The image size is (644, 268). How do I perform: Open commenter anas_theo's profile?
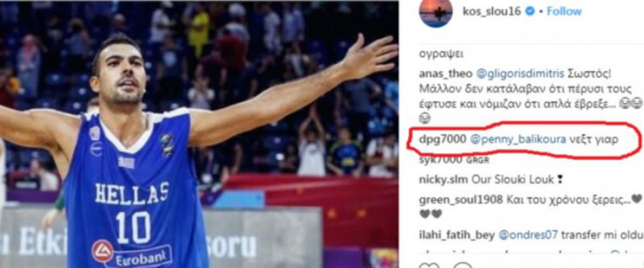(445, 74)
